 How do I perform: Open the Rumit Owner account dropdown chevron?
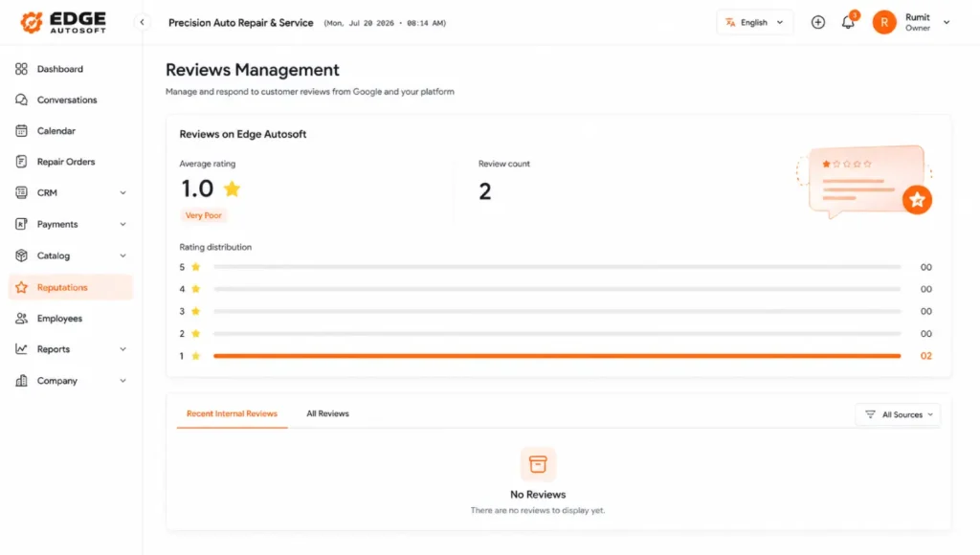(x=947, y=23)
